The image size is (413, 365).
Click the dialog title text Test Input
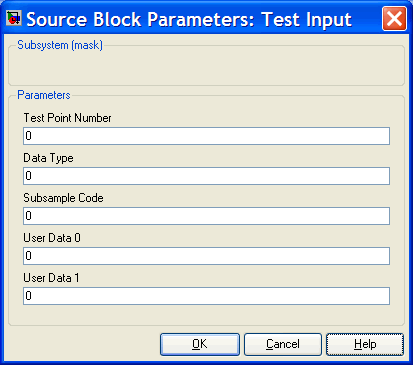pyautogui.click(x=307, y=19)
